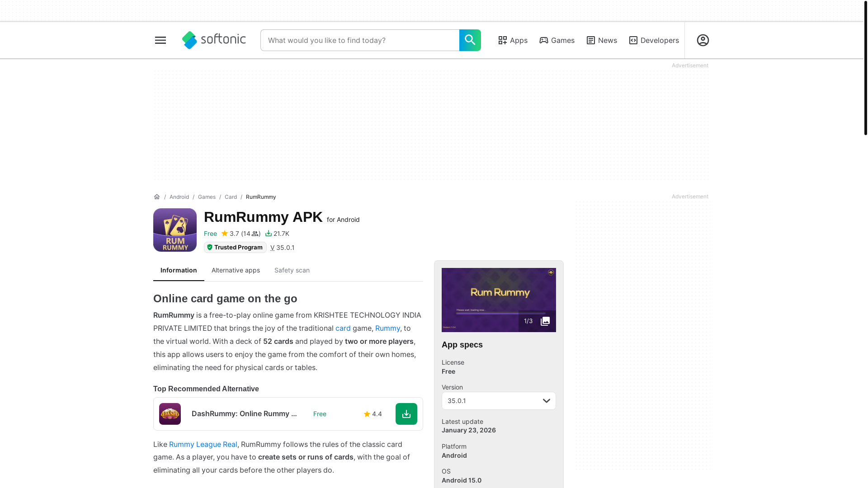This screenshot has width=868, height=488.
Task: Click the version V 35.0.1 label
Action: pos(282,248)
